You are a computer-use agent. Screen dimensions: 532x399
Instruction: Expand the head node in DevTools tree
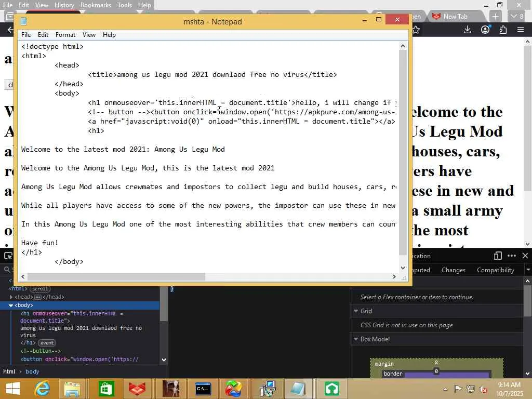coord(11,297)
